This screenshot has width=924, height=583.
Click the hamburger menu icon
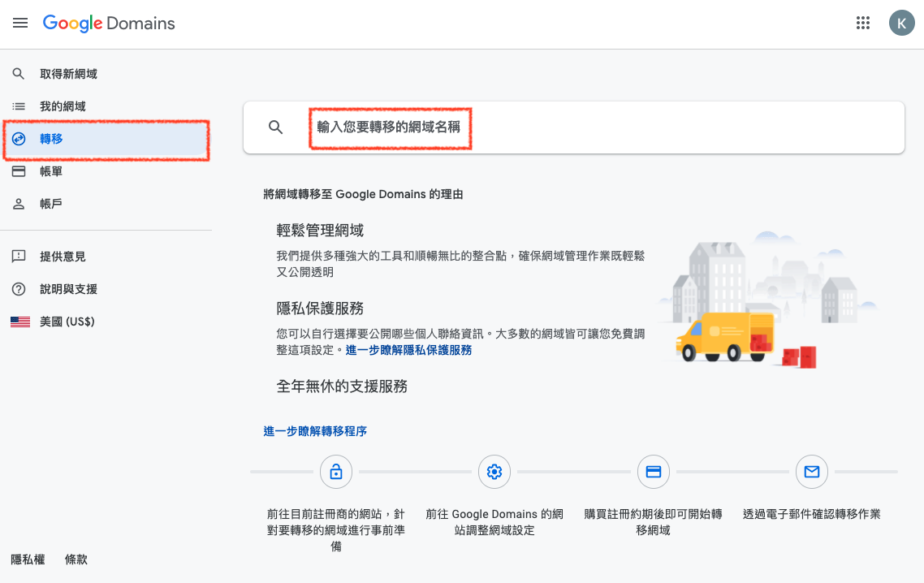click(x=20, y=23)
